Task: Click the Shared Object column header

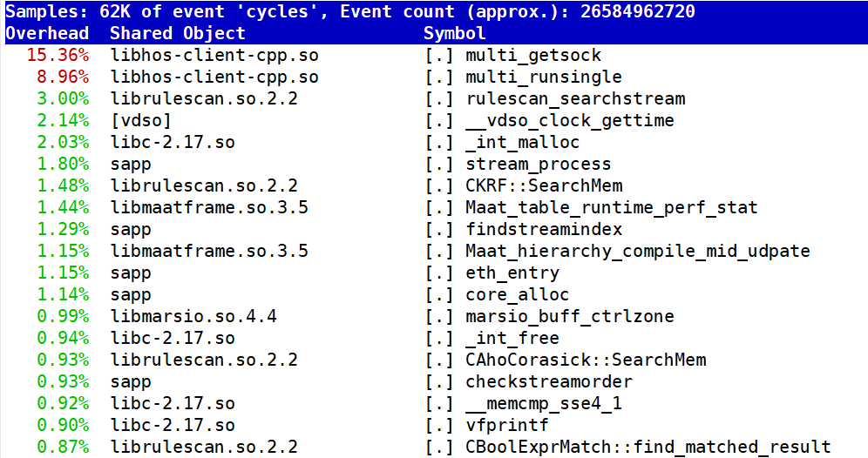Action: tap(178, 34)
